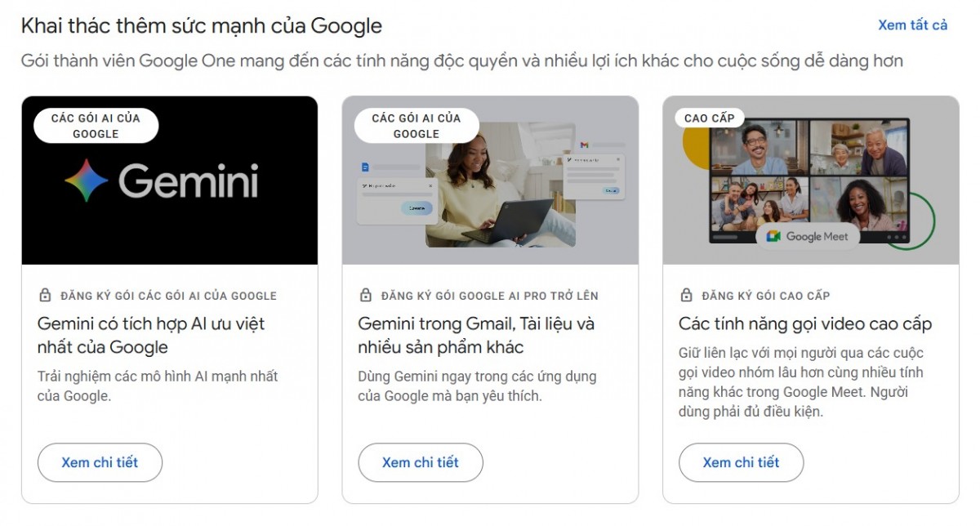Viewport: 980px width, 526px height.
Task: Click Xem chi tiết on the Gmail card
Action: [x=420, y=462]
